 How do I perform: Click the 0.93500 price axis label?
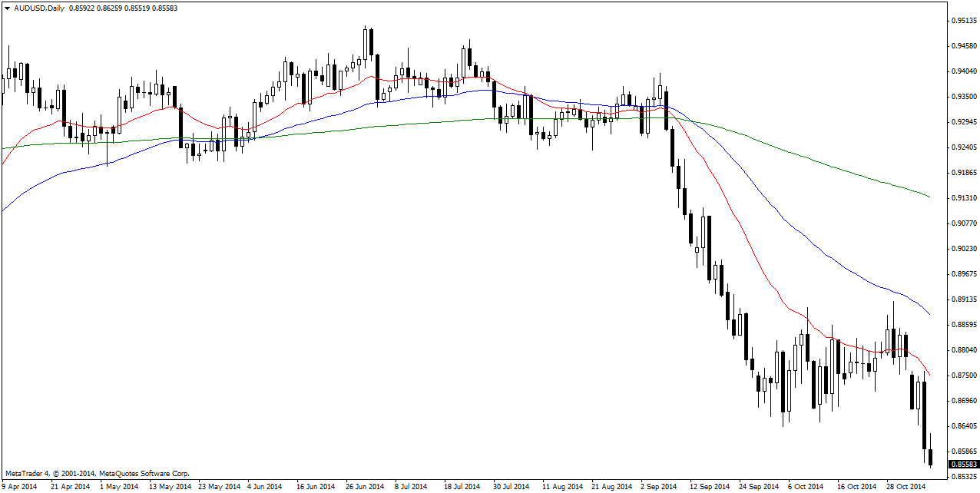coord(963,97)
